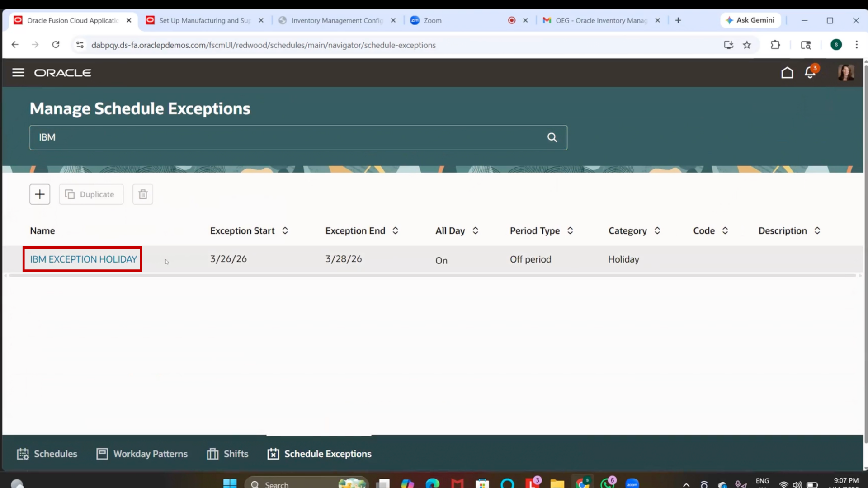The height and width of the screenshot is (488, 868).
Task: Open the user profile avatar
Action: coord(845,72)
